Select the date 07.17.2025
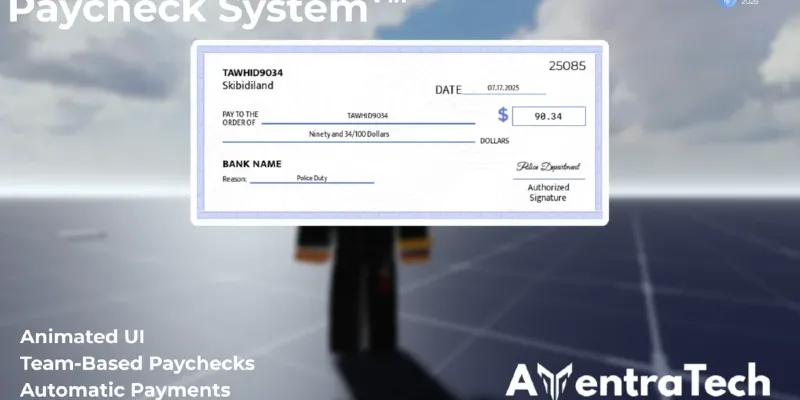800x400 pixels. 503,88
